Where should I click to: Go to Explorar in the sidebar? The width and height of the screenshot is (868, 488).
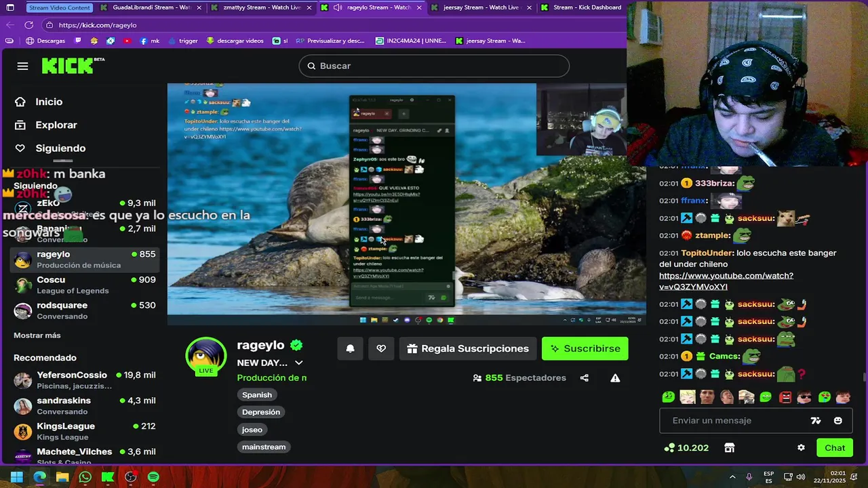click(x=47, y=125)
